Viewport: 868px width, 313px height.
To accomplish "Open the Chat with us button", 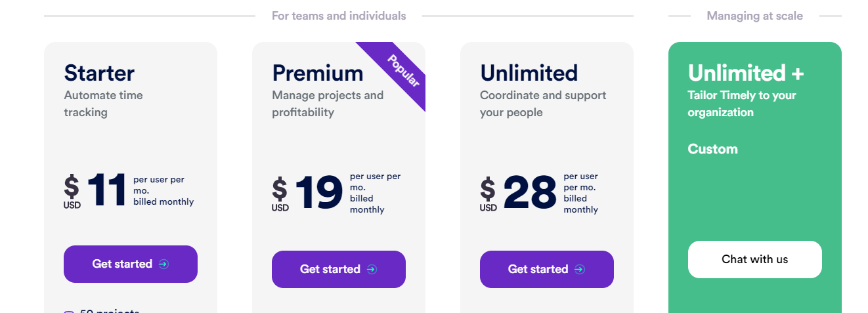I will point(754,259).
